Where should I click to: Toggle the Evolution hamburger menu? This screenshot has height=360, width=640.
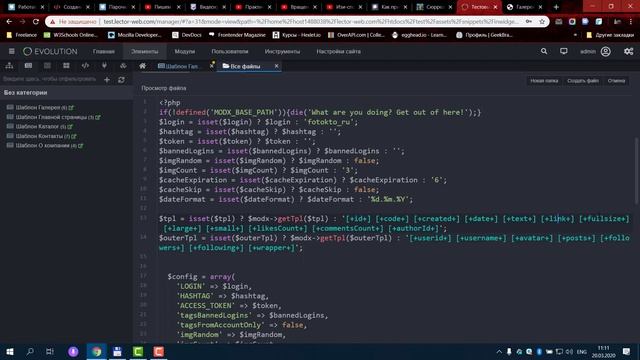[11, 51]
